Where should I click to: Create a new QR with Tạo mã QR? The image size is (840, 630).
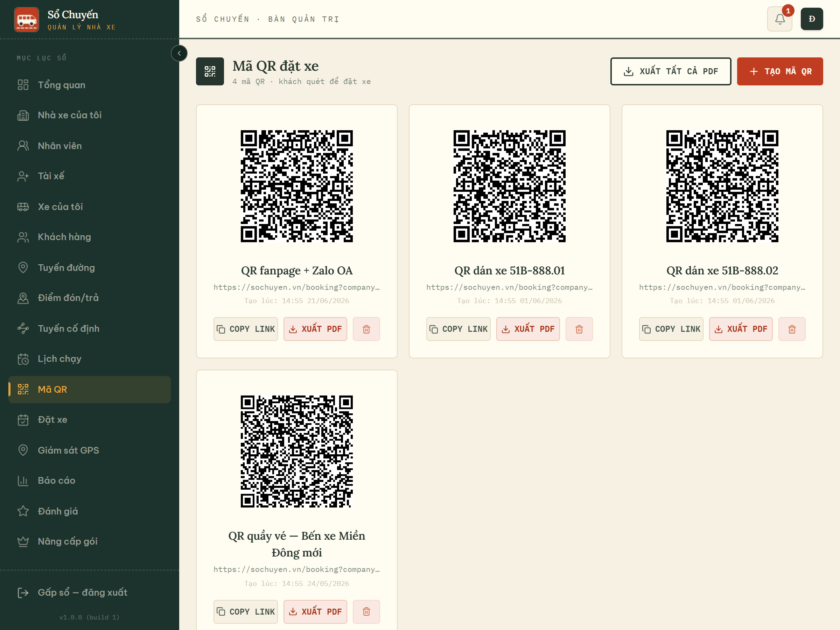pyautogui.click(x=780, y=71)
